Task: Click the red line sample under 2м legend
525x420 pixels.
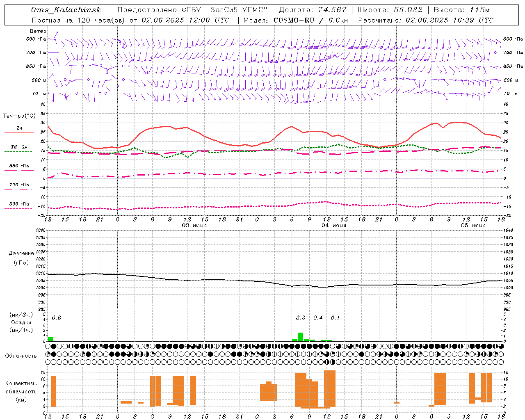Action: coord(19,132)
